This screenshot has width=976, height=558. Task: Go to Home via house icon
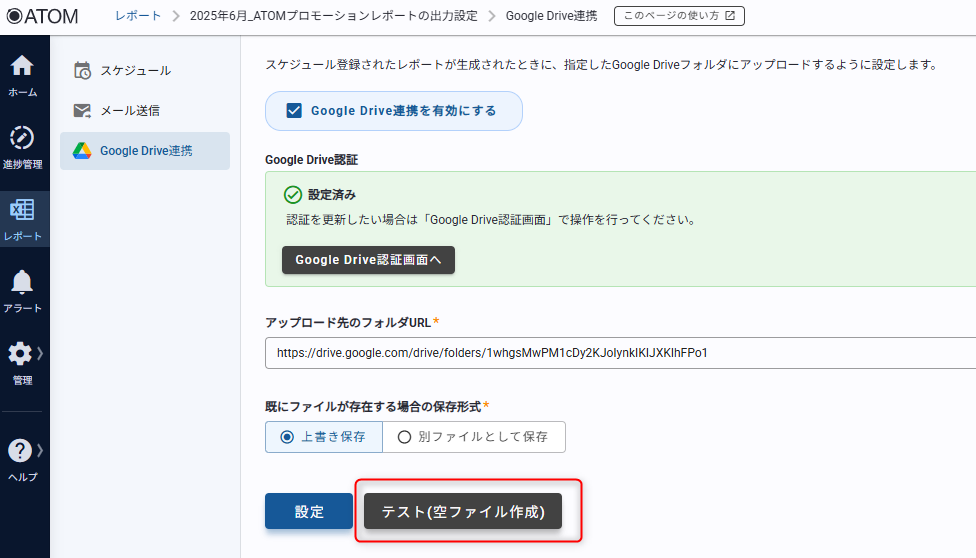pyautogui.click(x=22, y=67)
